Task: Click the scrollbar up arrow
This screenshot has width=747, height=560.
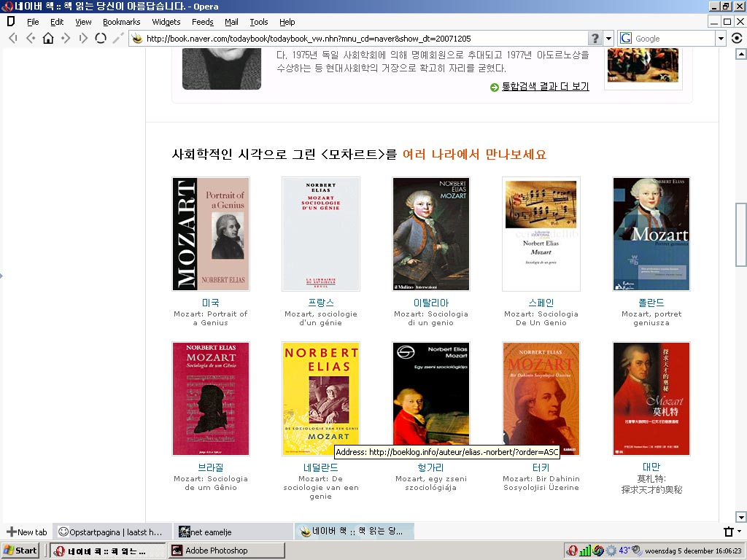Action: pos(740,54)
